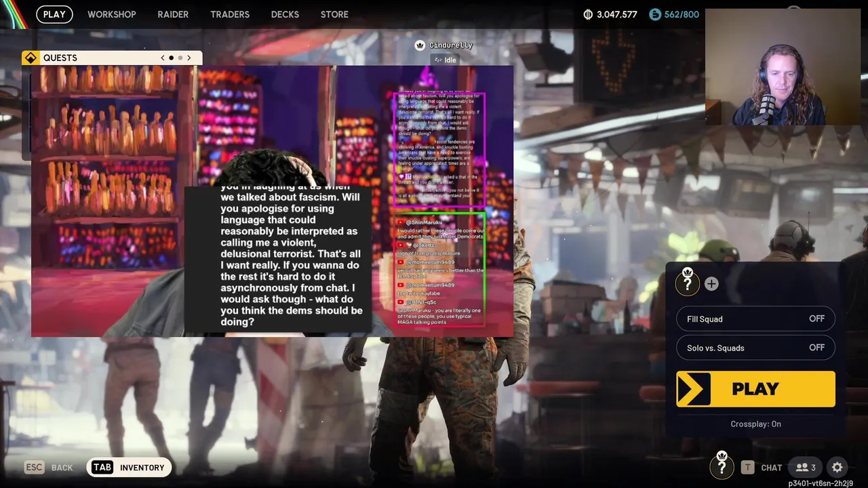The height and width of the screenshot is (488, 868).
Task: Open the RAIDER tab
Action: pyautogui.click(x=173, y=14)
